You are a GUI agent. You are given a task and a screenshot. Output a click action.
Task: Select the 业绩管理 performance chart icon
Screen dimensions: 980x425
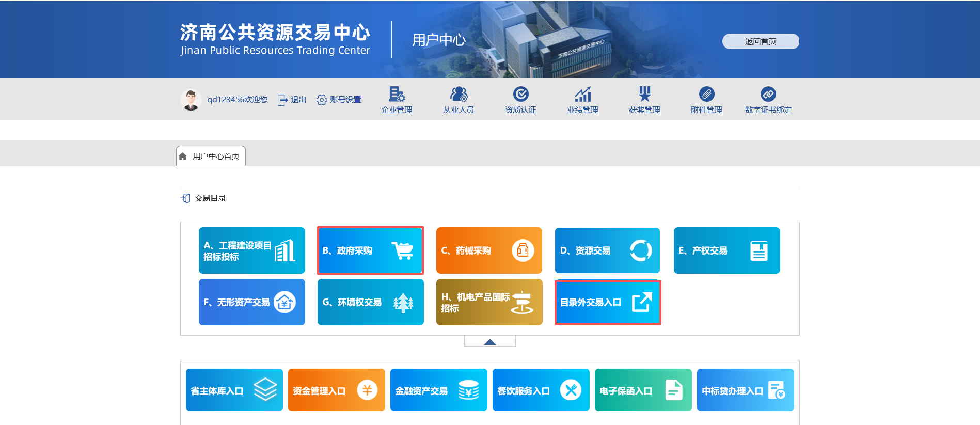582,95
